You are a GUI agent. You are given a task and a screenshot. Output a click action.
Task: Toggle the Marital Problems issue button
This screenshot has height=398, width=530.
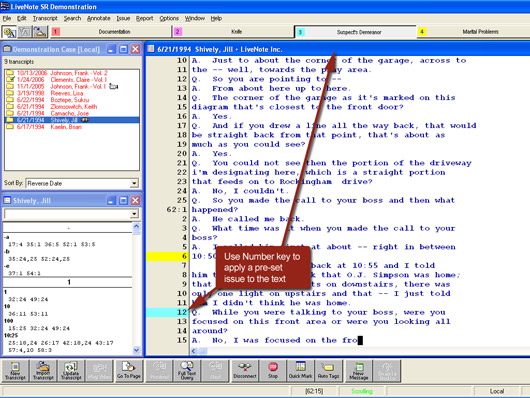click(x=474, y=32)
